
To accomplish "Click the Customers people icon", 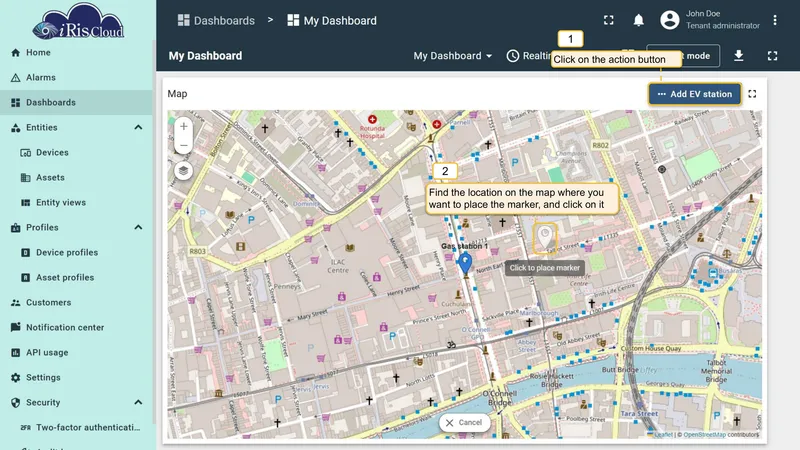I will (16, 303).
